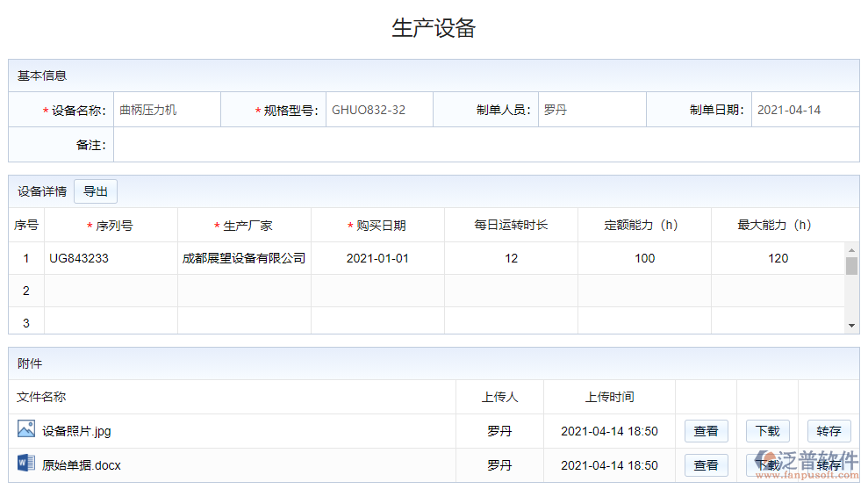Image resolution: width=868 pixels, height=489 pixels.
Task: Click purchase date cell 2021-01-01
Action: coord(377,258)
